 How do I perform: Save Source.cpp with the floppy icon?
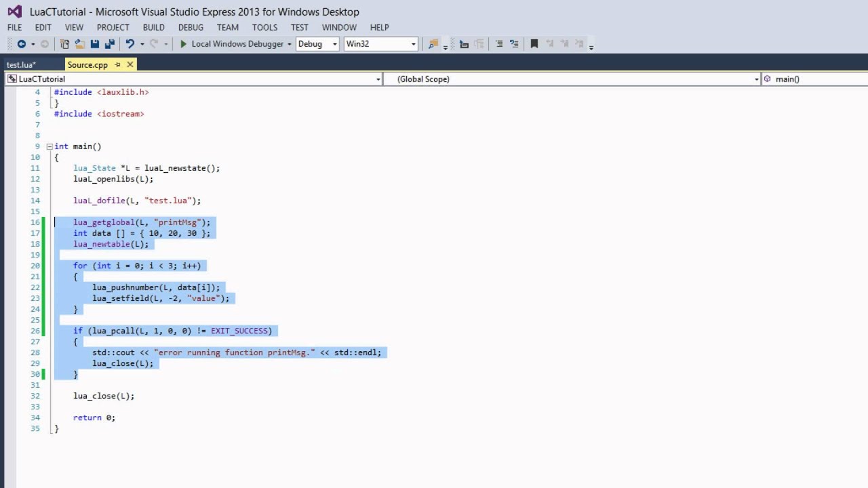coord(94,44)
